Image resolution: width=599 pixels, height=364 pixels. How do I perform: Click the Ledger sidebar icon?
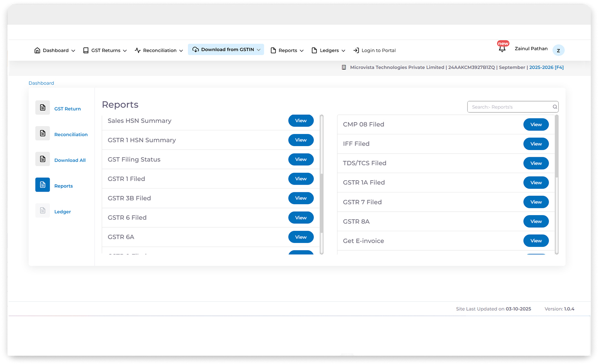42,211
